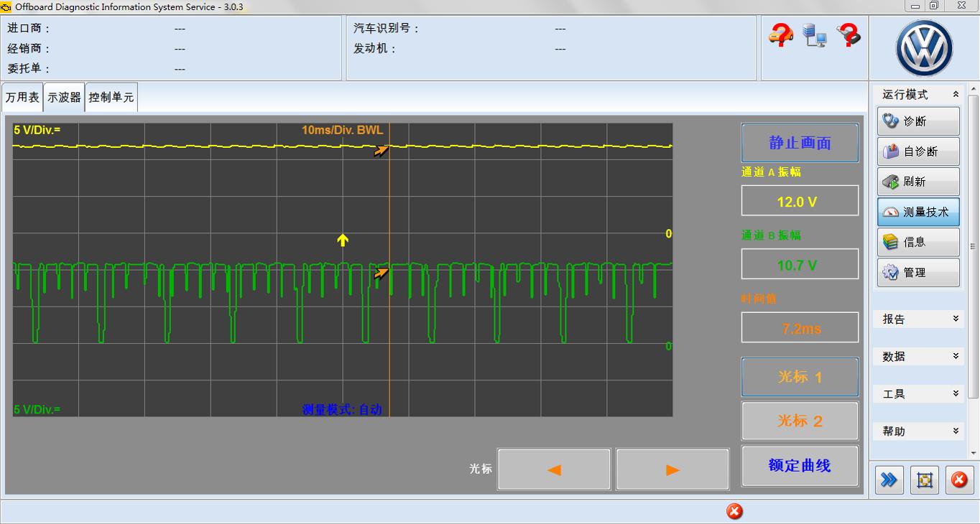Move cursor right with arrow button
Image resolution: width=980 pixels, height=524 pixels.
point(672,470)
